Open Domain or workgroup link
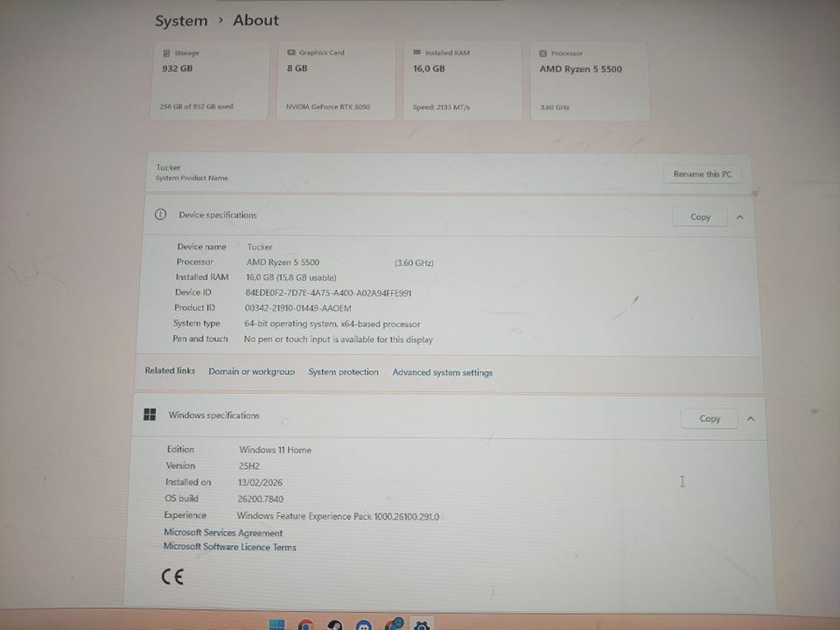The image size is (840, 630). 252,371
